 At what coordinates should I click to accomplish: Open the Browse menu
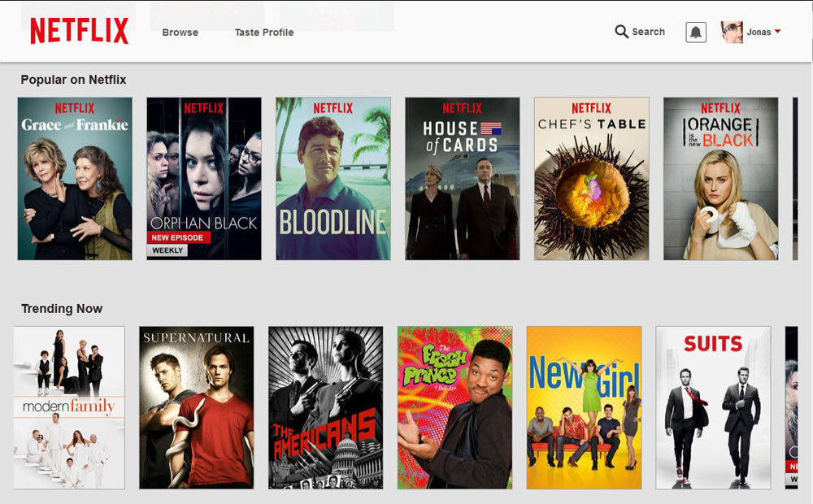(180, 33)
